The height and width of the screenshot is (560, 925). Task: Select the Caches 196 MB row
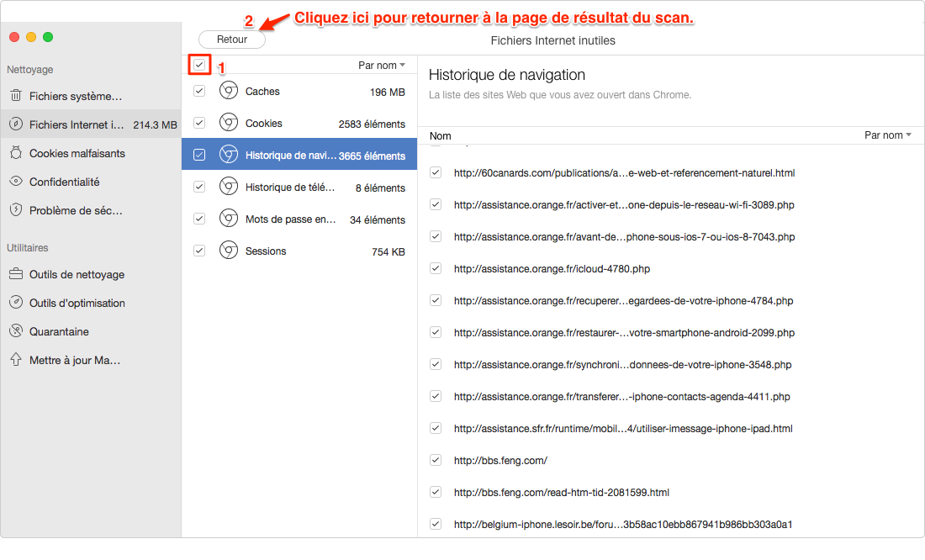(x=299, y=91)
